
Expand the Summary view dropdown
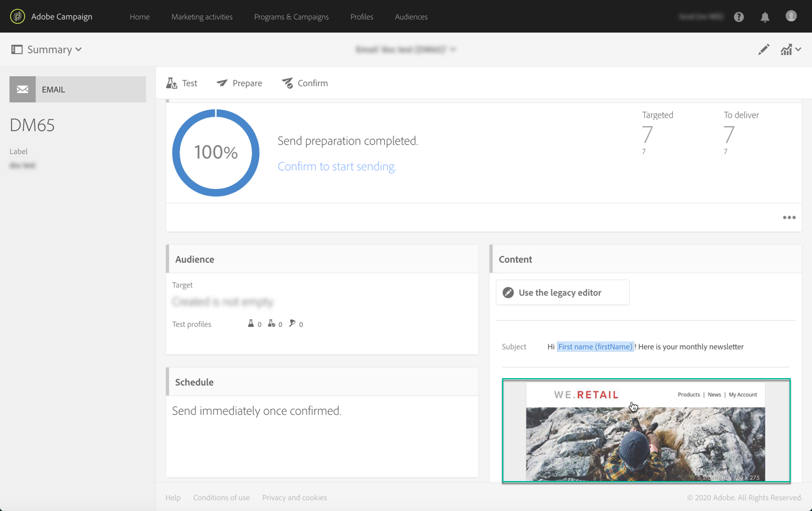(79, 49)
